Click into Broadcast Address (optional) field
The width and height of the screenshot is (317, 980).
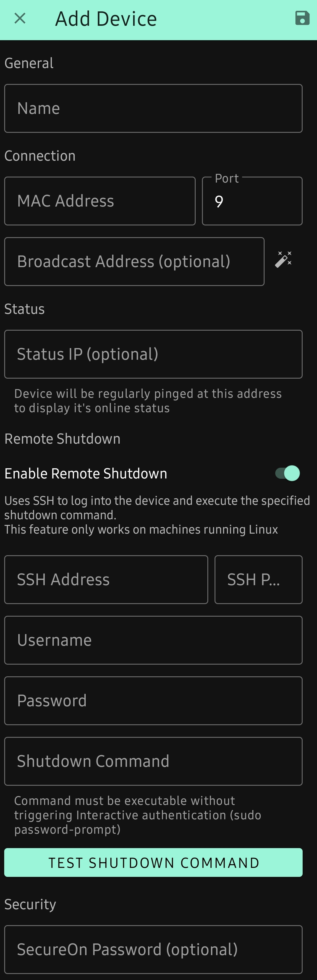pos(134,261)
